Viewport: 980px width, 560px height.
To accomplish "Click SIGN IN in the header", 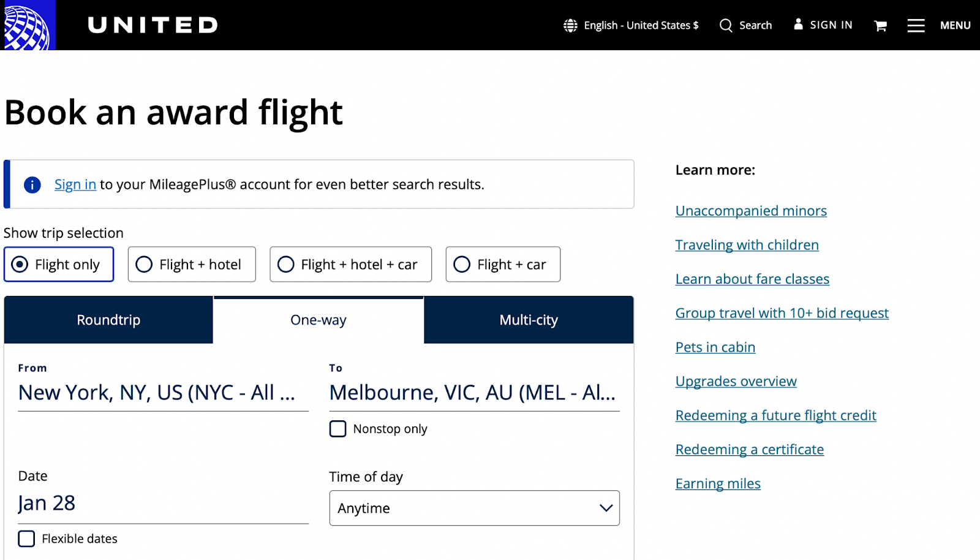I will coord(831,25).
